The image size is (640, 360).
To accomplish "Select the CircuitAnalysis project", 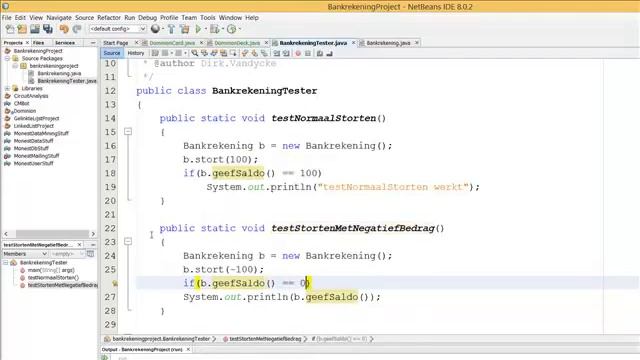I will [x=31, y=96].
